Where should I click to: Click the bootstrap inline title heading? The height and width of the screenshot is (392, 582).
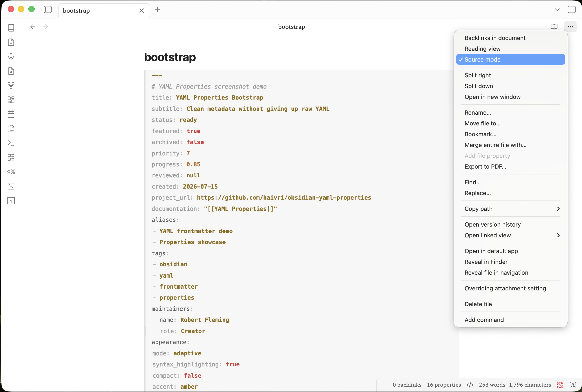170,57
